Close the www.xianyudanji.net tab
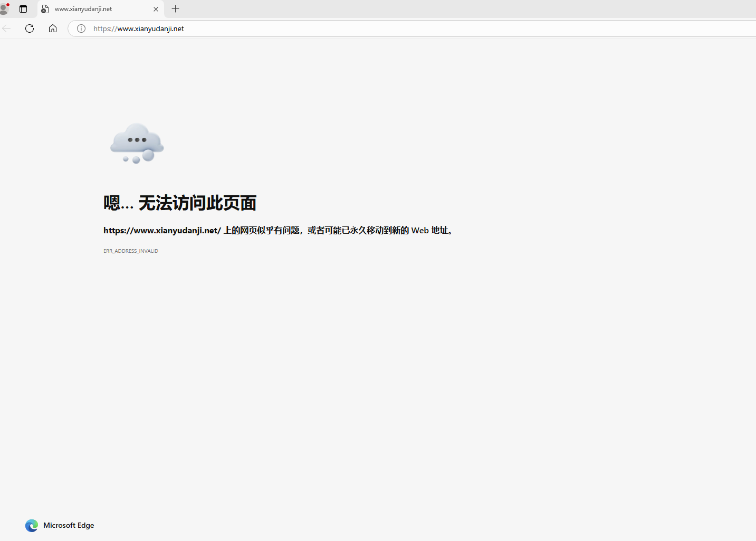The height and width of the screenshot is (541, 756). (156, 9)
